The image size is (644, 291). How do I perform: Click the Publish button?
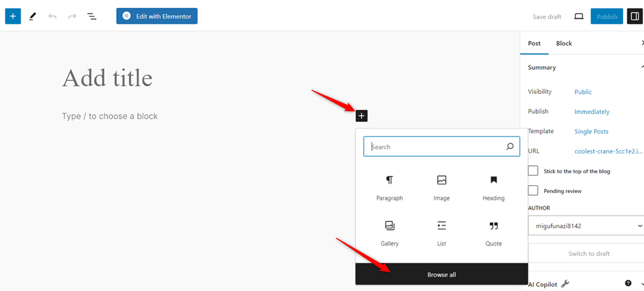tap(606, 17)
